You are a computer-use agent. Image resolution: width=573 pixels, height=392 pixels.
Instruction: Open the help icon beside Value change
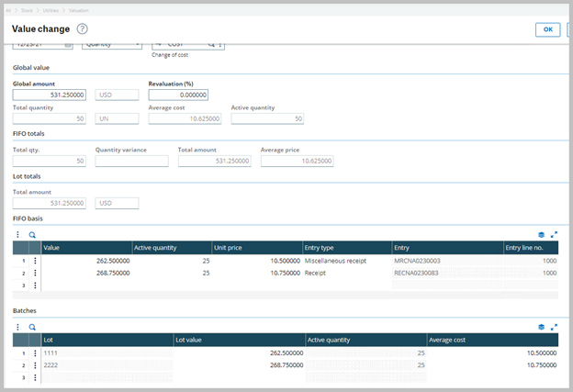click(x=83, y=29)
